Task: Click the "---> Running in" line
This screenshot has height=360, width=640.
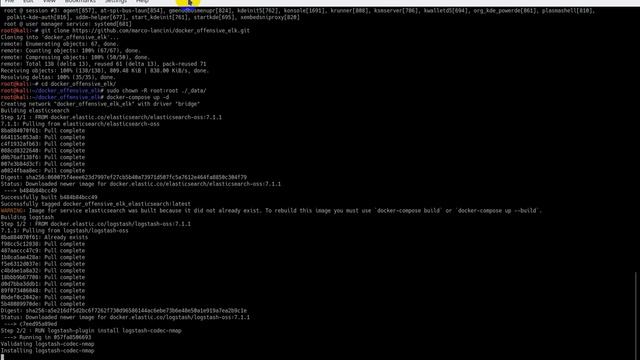Action: point(47,337)
